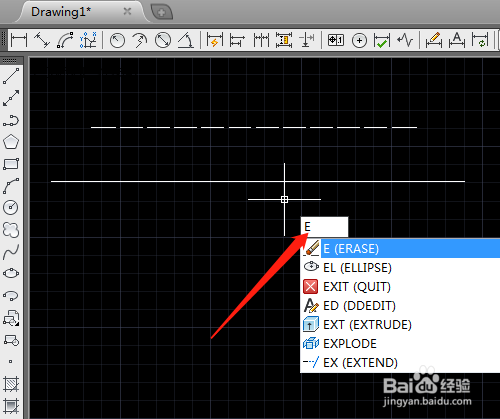This screenshot has height=419, width=500.
Task: Select the Diameter dimension tool
Action: pos(163,40)
